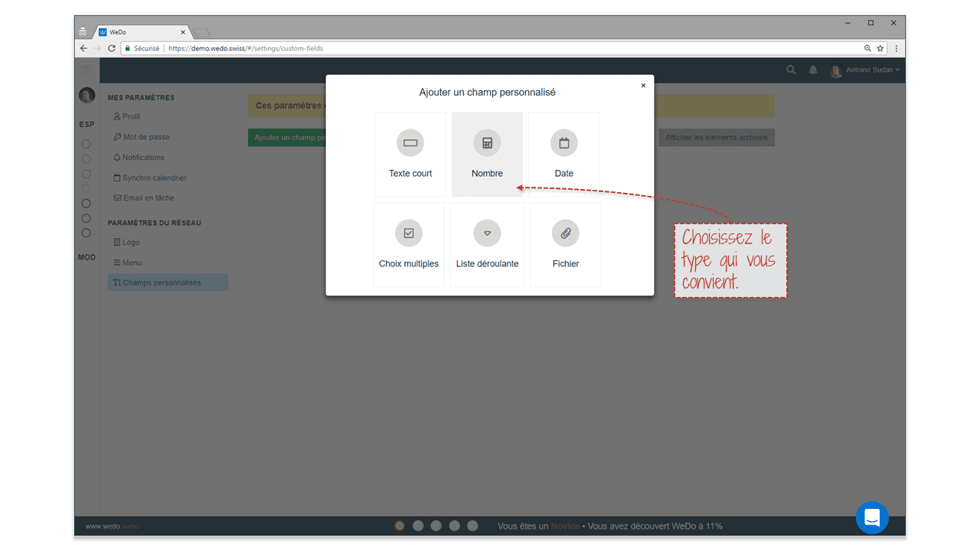Open Chrome three-dot menu
The image size is (980, 551).
point(897,48)
